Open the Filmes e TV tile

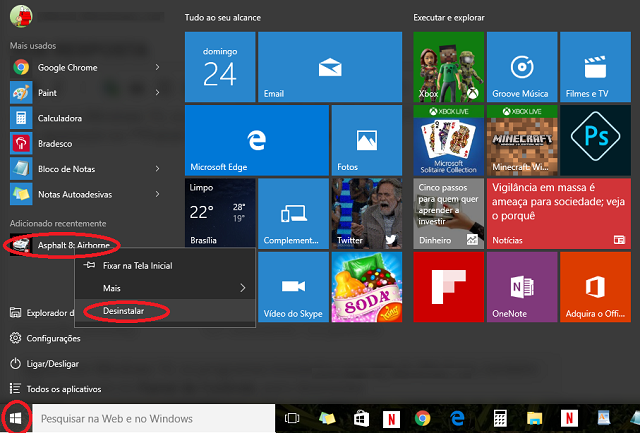(596, 67)
